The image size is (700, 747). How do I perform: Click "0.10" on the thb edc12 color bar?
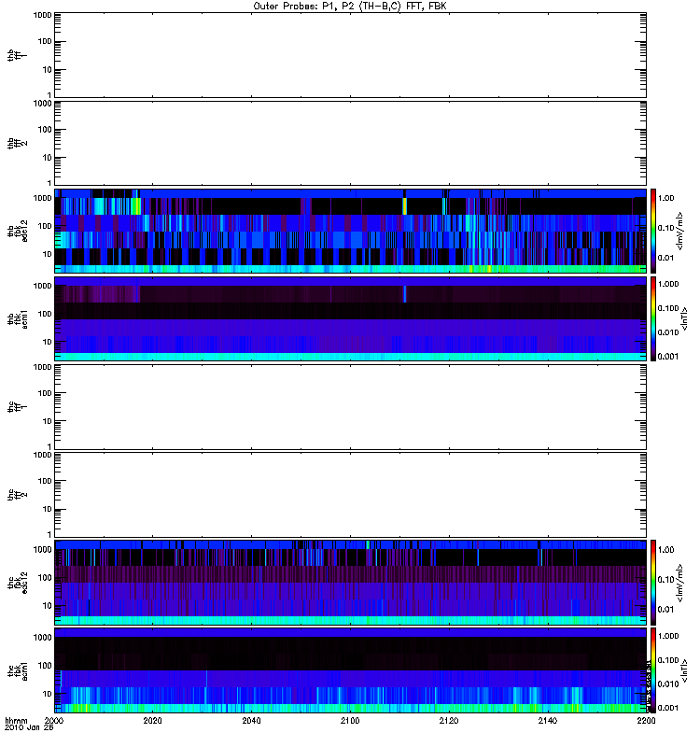tap(666, 228)
